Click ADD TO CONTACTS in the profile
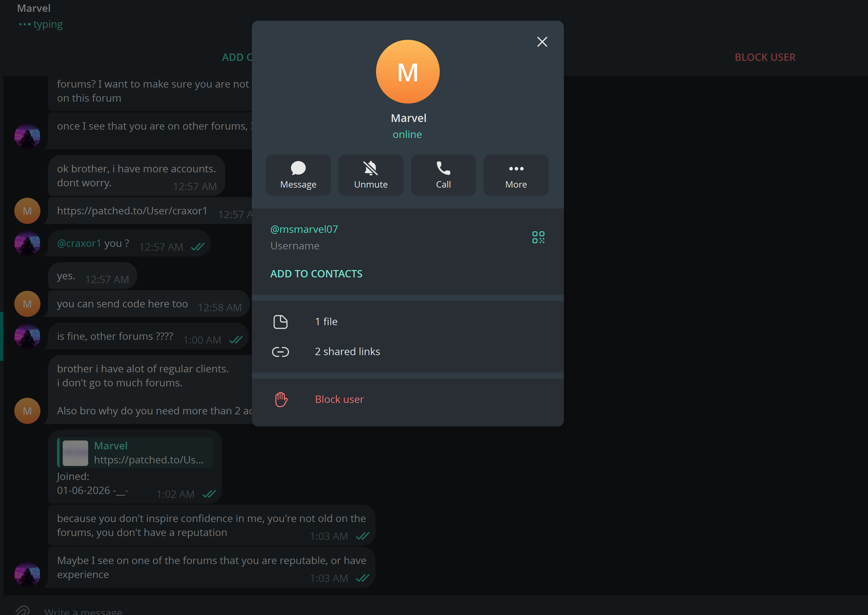This screenshot has width=868, height=615. click(316, 273)
